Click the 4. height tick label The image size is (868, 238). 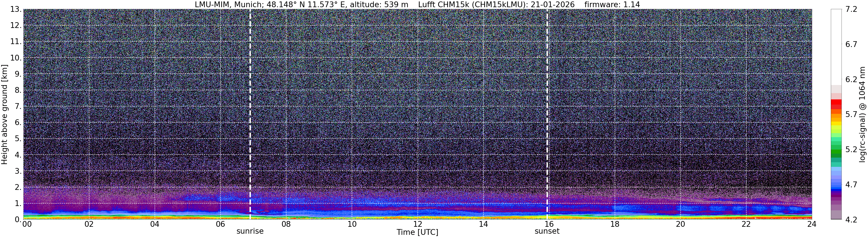pyautogui.click(x=18, y=155)
